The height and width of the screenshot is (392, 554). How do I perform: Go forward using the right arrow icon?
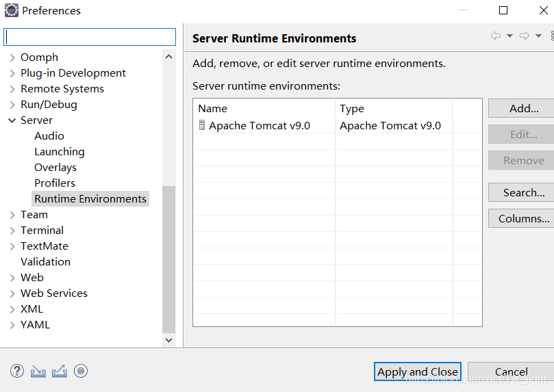coord(525,36)
